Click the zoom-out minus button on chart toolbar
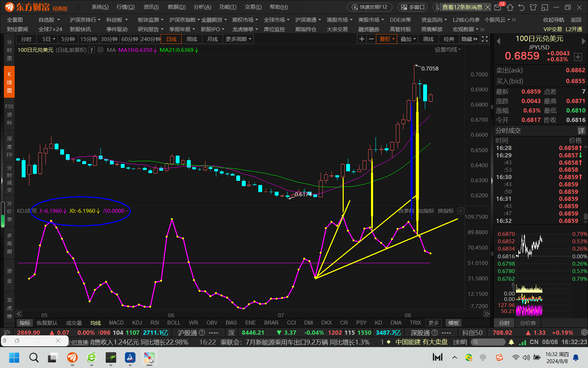The height and width of the screenshot is (368, 588). 371,39
